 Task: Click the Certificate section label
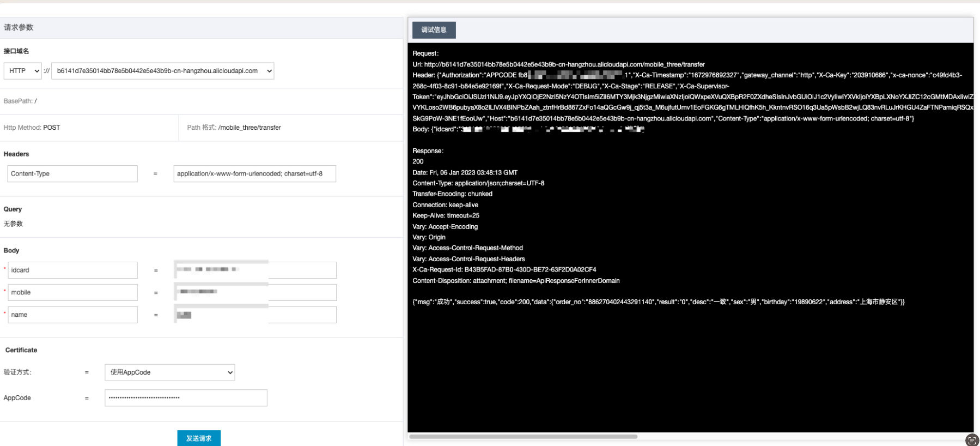click(x=21, y=350)
